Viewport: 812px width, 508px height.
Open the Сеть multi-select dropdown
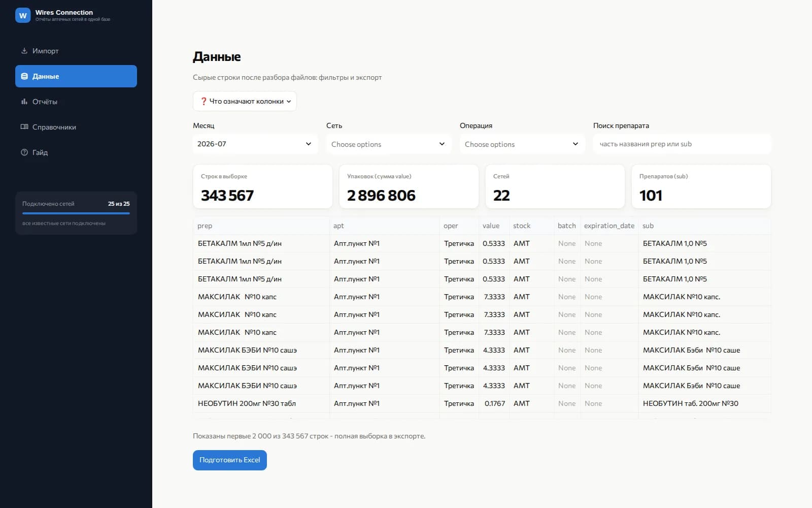click(x=389, y=144)
